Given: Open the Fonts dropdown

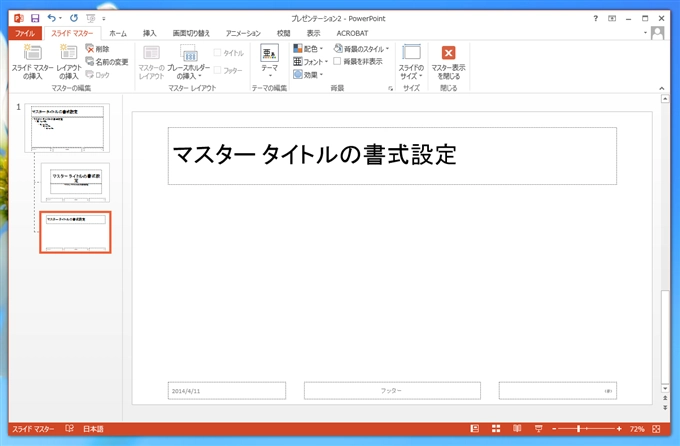Looking at the screenshot, I should (310, 62).
